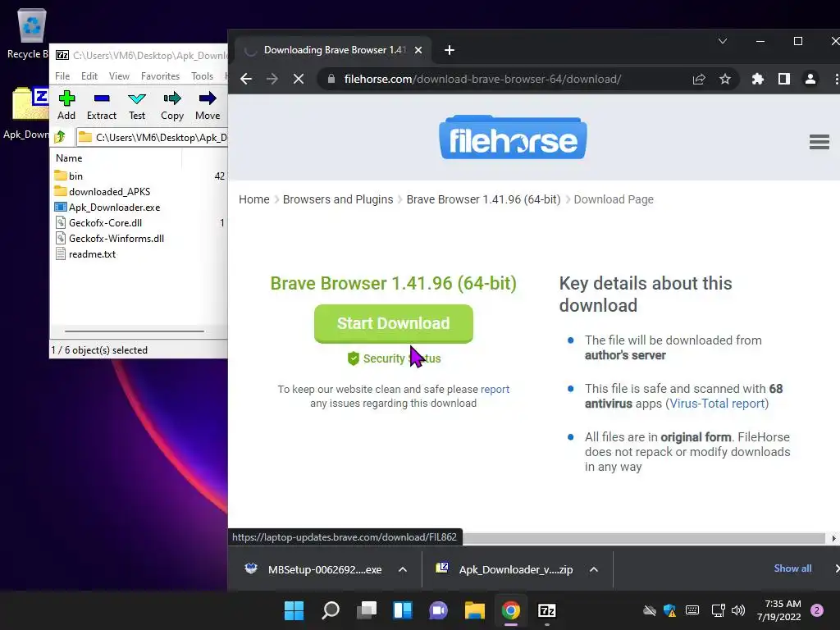Open the FileHorse hamburger menu
The height and width of the screenshot is (630, 840).
pyautogui.click(x=819, y=142)
